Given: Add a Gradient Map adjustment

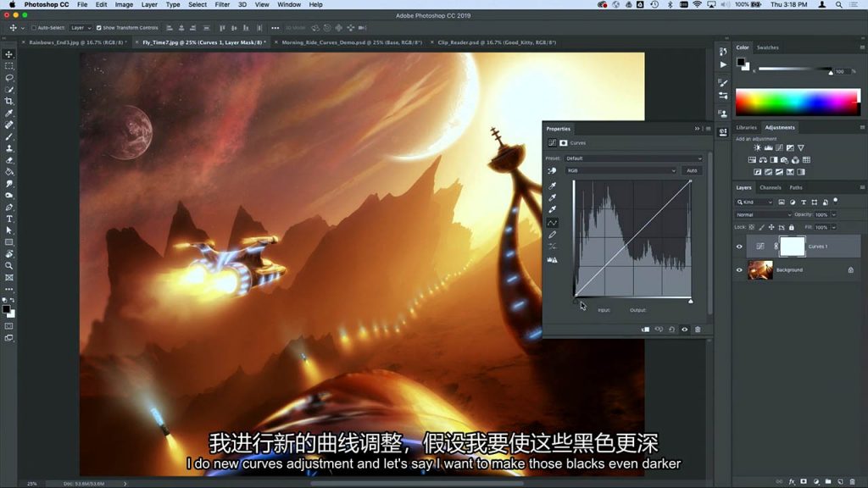Looking at the screenshot, I should coord(801,172).
